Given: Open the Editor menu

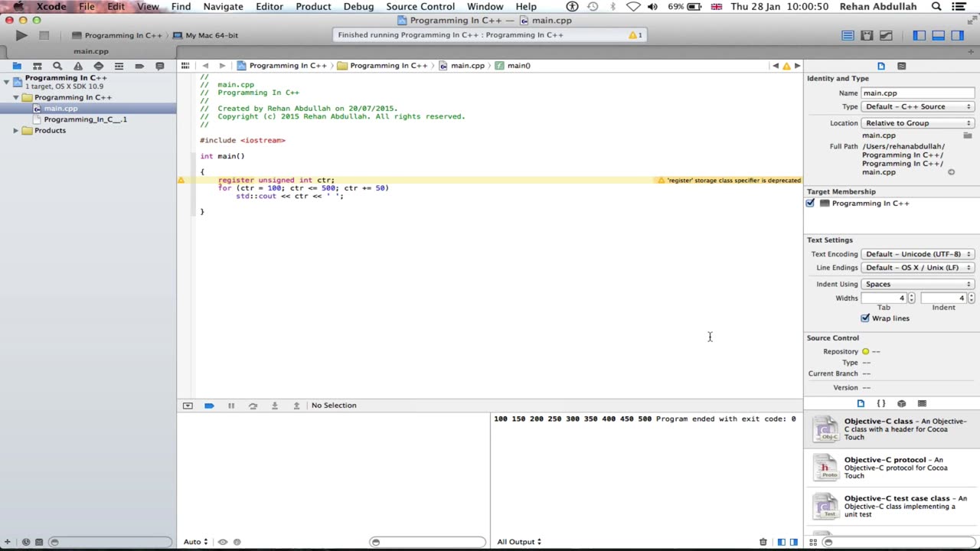Looking at the screenshot, I should tap(269, 7).
